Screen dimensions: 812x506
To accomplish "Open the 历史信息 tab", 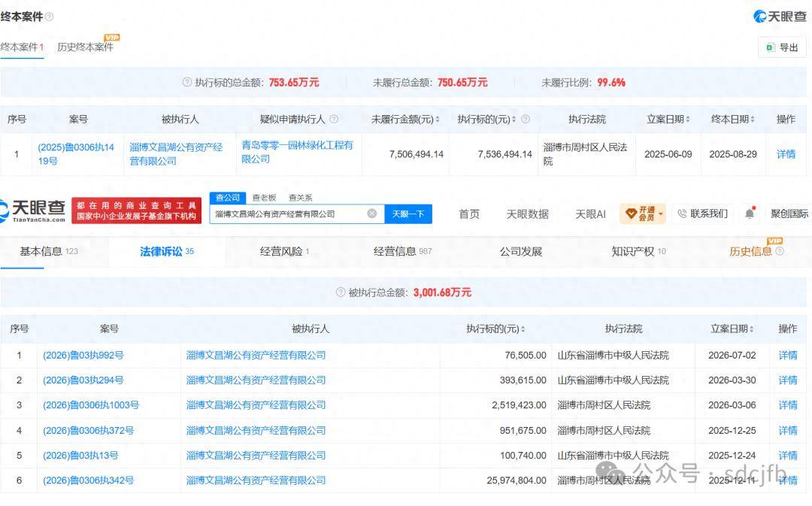I will [750, 251].
